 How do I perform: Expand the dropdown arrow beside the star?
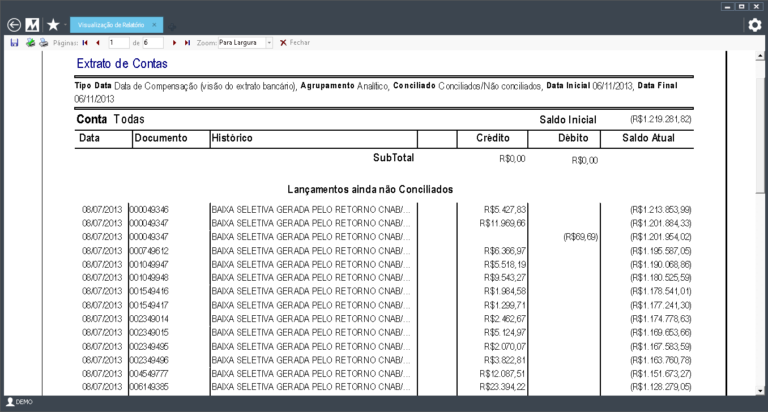pos(66,25)
